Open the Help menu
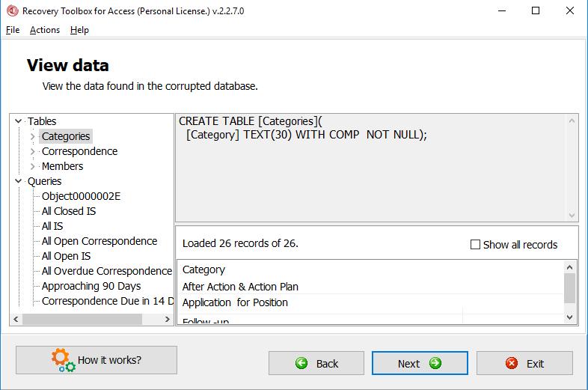The image size is (588, 390). (x=79, y=30)
